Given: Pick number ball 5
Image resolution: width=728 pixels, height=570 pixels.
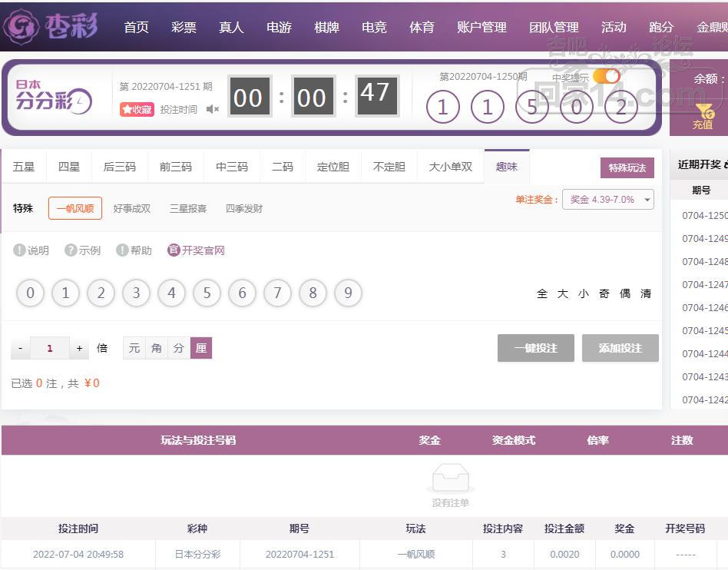Looking at the screenshot, I should pyautogui.click(x=207, y=293).
